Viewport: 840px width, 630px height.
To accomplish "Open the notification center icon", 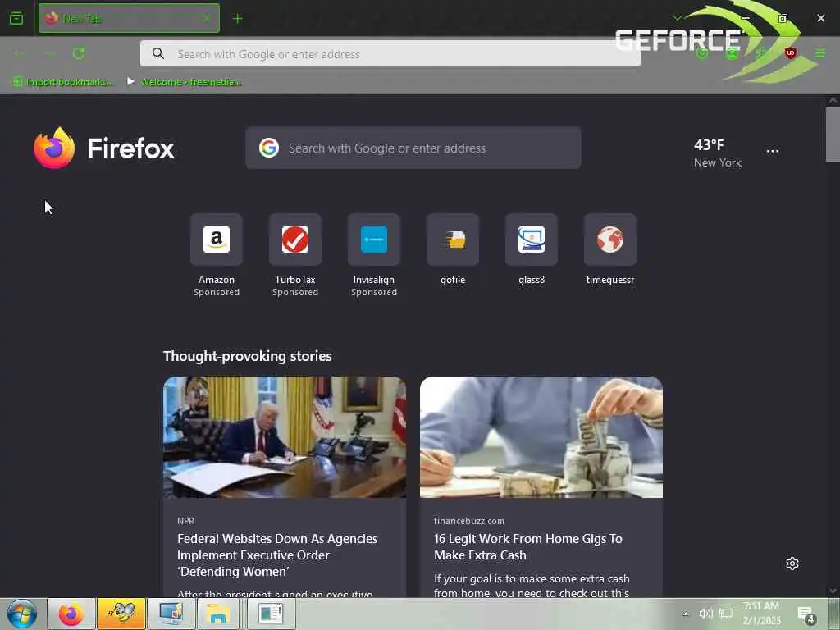I will pyautogui.click(x=806, y=614).
